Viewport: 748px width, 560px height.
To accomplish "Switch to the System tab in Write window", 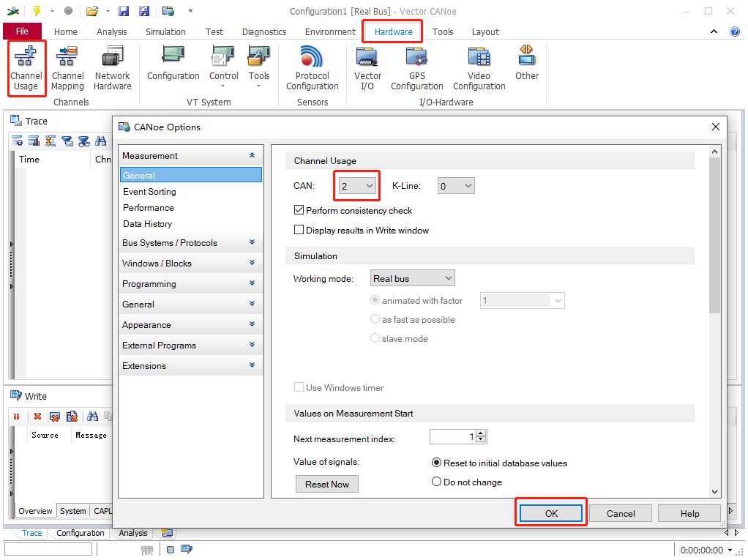I will click(73, 510).
